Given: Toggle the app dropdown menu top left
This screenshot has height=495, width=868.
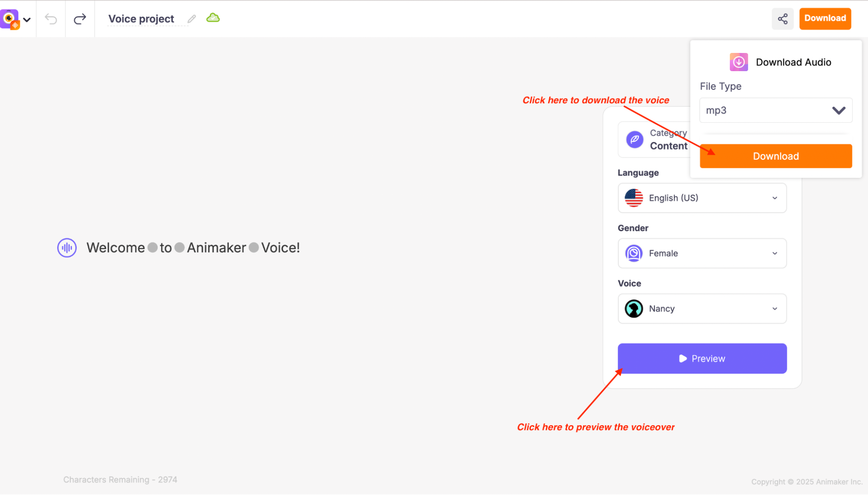Looking at the screenshot, I should (x=27, y=18).
